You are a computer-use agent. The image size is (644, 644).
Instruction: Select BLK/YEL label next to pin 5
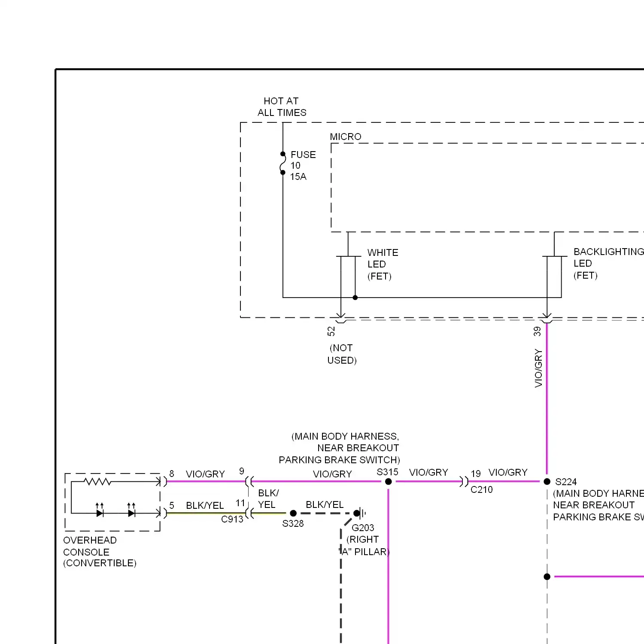tap(205, 505)
